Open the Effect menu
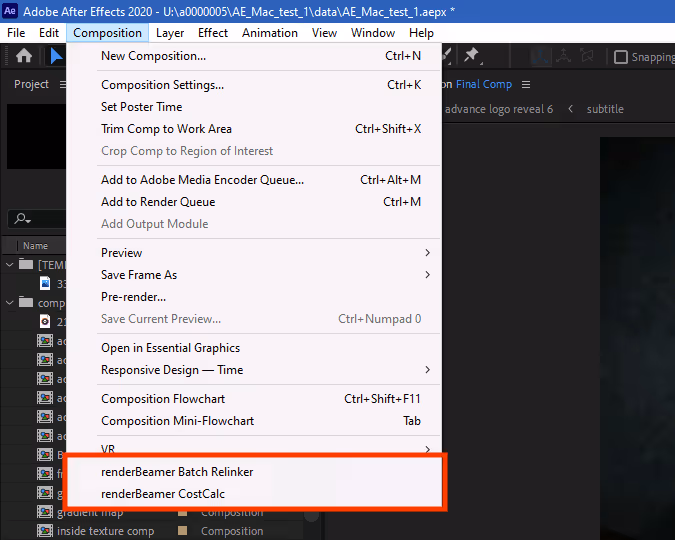The image size is (675, 540). 213,33
